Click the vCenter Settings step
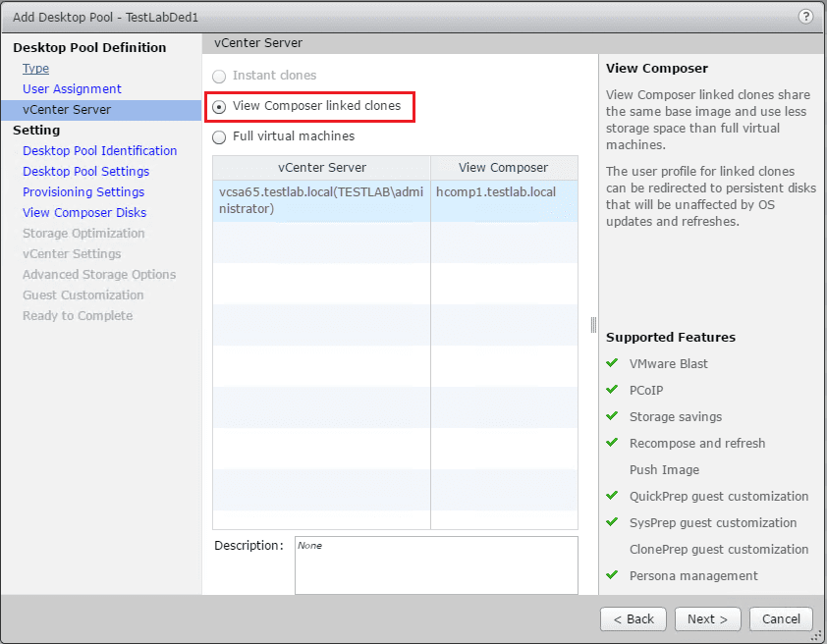The image size is (827, 644). pos(72,253)
